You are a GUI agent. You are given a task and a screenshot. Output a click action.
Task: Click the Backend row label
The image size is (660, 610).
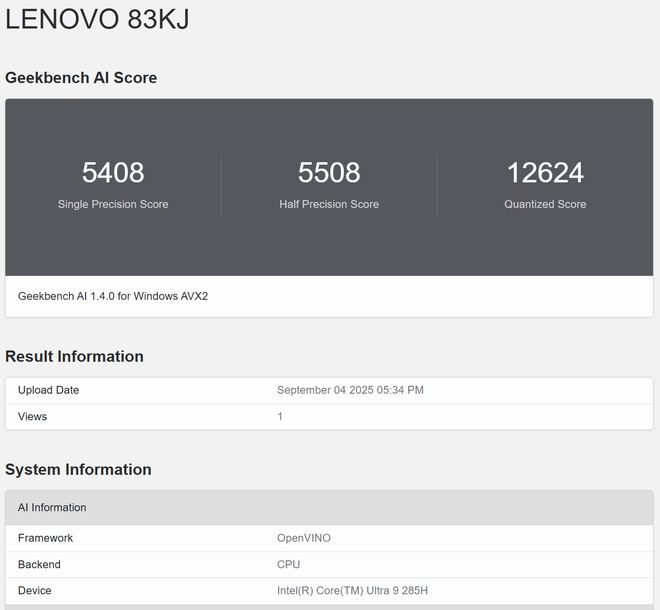[39, 564]
